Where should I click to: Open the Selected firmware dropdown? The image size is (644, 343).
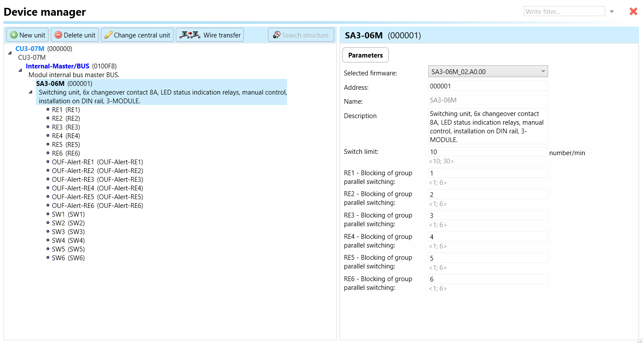coord(488,71)
